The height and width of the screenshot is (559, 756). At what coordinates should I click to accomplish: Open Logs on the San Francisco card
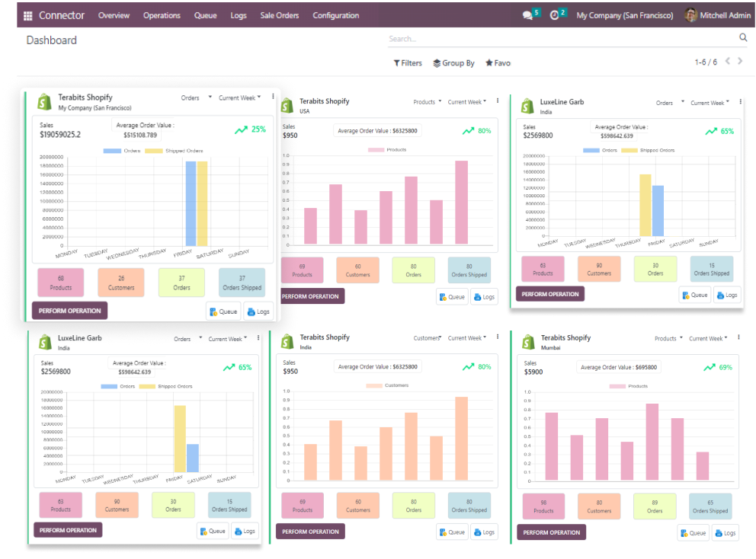tap(258, 311)
